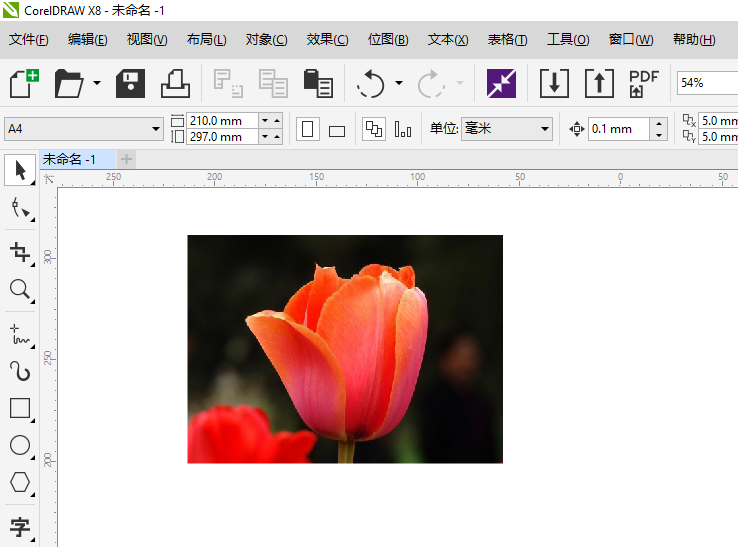
Task: Toggle portrait page orientation
Action: pyautogui.click(x=308, y=129)
